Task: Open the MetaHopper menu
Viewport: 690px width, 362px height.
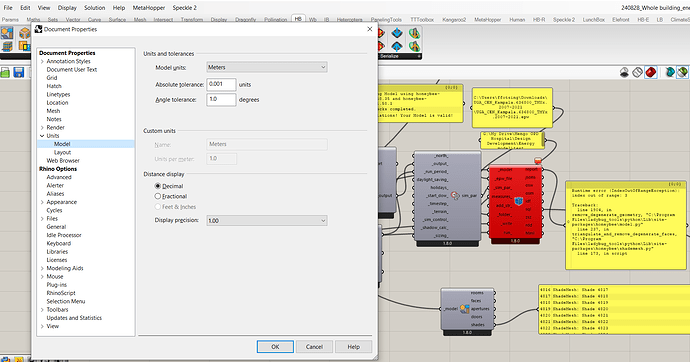Action: (149, 7)
